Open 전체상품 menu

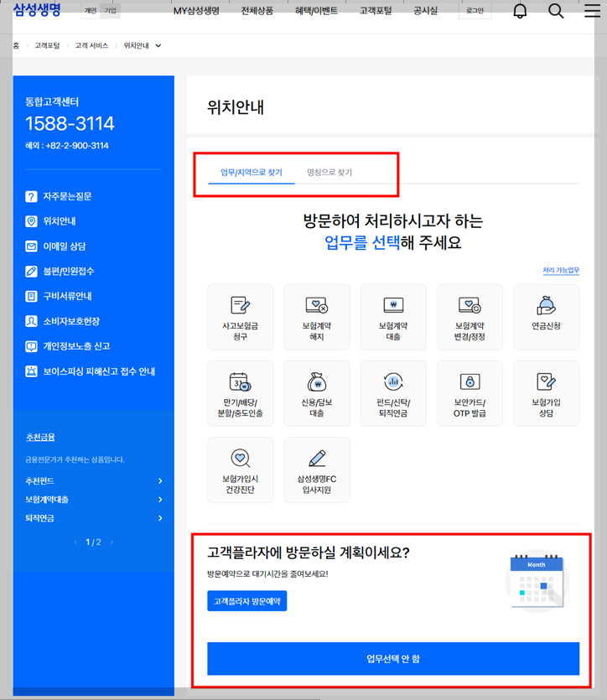pyautogui.click(x=257, y=11)
